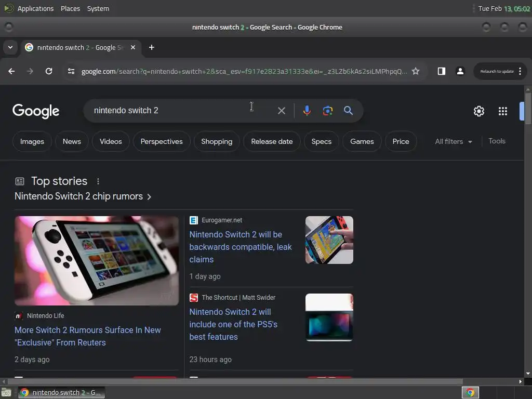Click the horizontal scrollbar at bottom
This screenshot has height=399, width=532.
click(235, 381)
